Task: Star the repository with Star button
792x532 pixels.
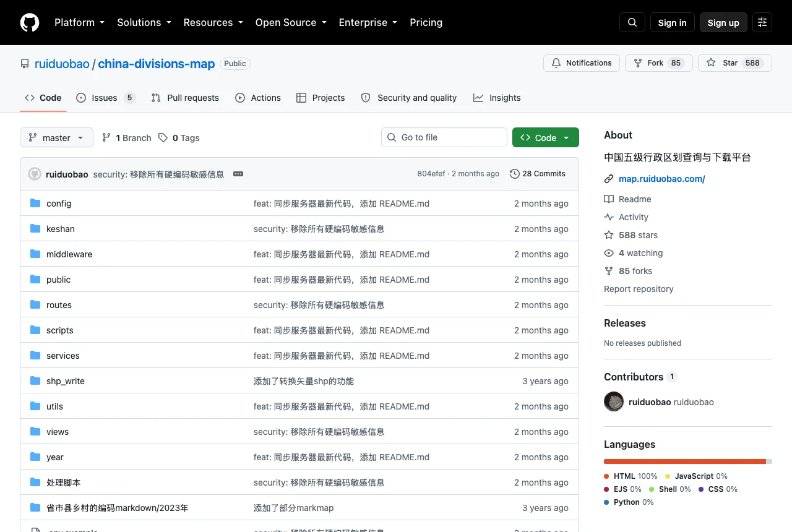Action: point(735,63)
